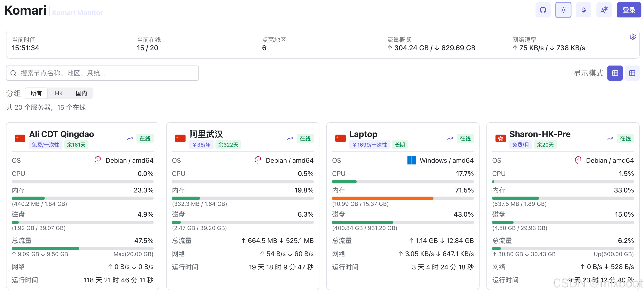Open chart icon for 阿里武汉
Image resolution: width=644 pixels, height=294 pixels.
pyautogui.click(x=290, y=138)
